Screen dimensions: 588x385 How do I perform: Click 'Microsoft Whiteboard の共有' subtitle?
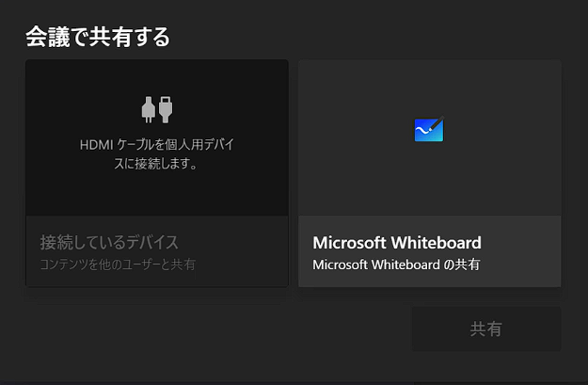(396, 265)
